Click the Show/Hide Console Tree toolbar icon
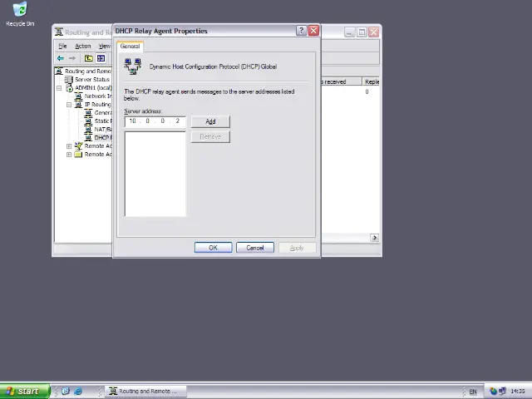This screenshot has height=399, width=532. point(101,58)
